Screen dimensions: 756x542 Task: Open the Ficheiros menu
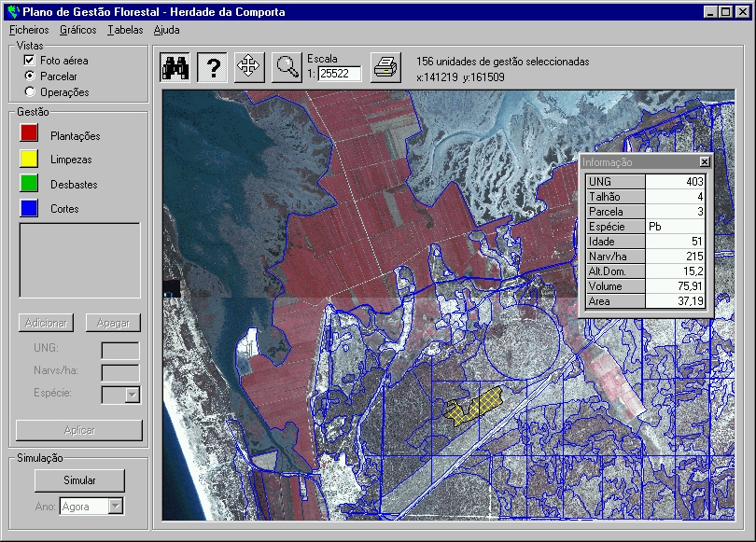pos(29,30)
